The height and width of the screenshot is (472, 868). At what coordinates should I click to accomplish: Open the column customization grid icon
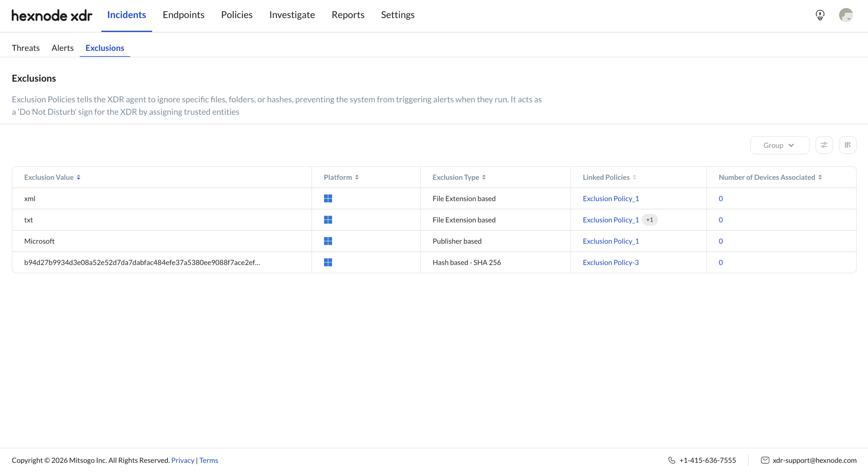pyautogui.click(x=848, y=145)
